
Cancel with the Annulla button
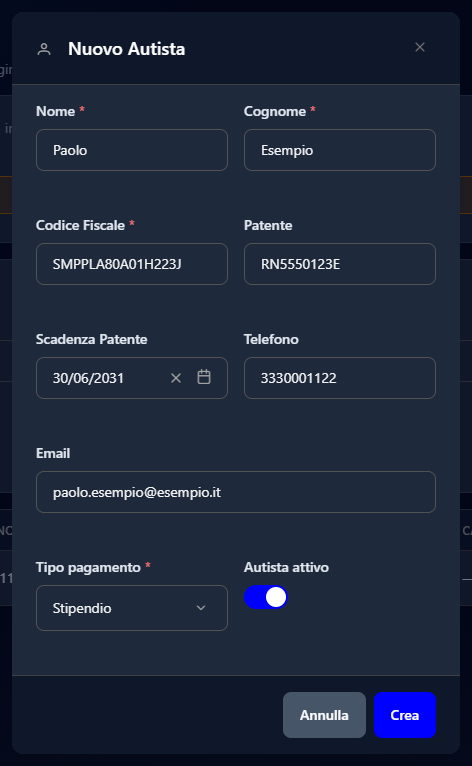click(324, 715)
